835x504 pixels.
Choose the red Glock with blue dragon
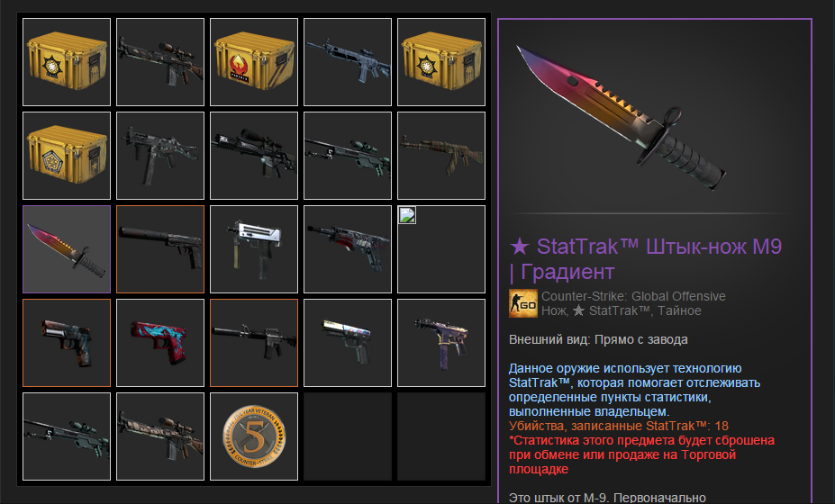pyautogui.click(x=160, y=343)
